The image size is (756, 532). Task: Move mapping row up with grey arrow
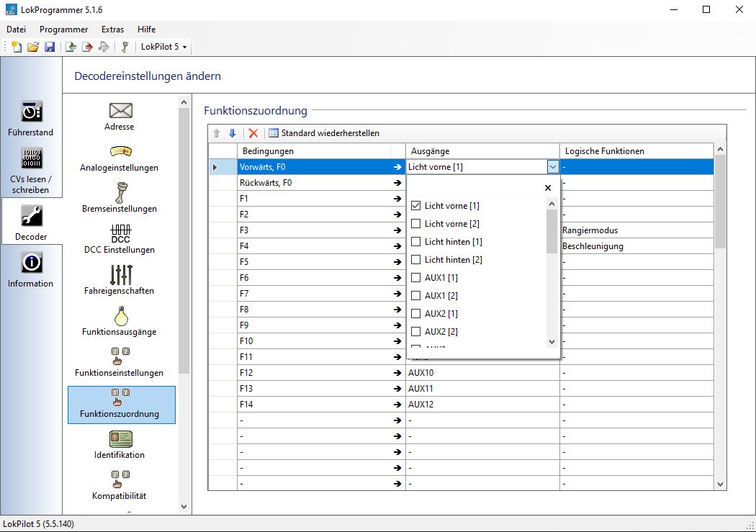tap(217, 133)
